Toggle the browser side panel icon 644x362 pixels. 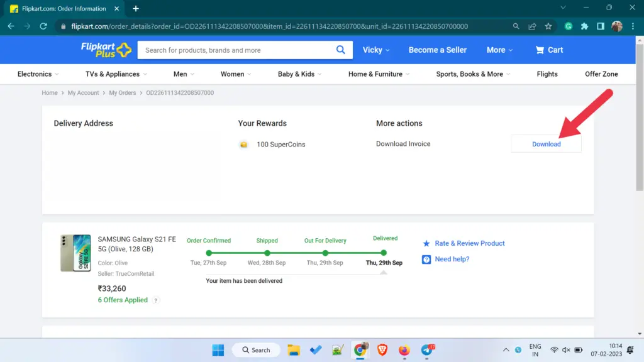[x=601, y=26]
